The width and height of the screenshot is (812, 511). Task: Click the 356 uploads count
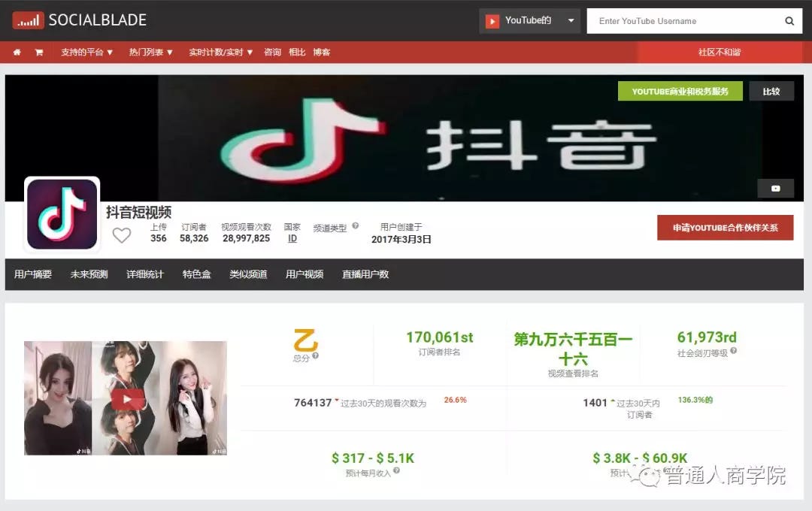tap(159, 239)
